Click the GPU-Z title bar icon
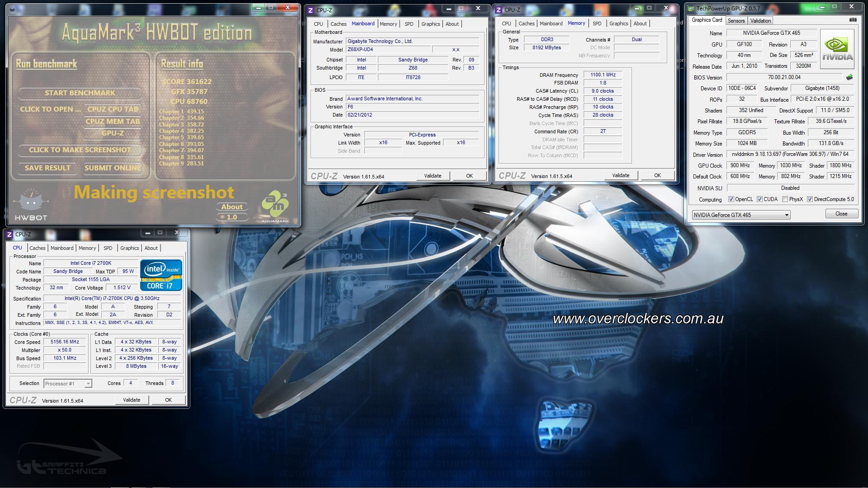This screenshot has height=488, width=868. 691,8
